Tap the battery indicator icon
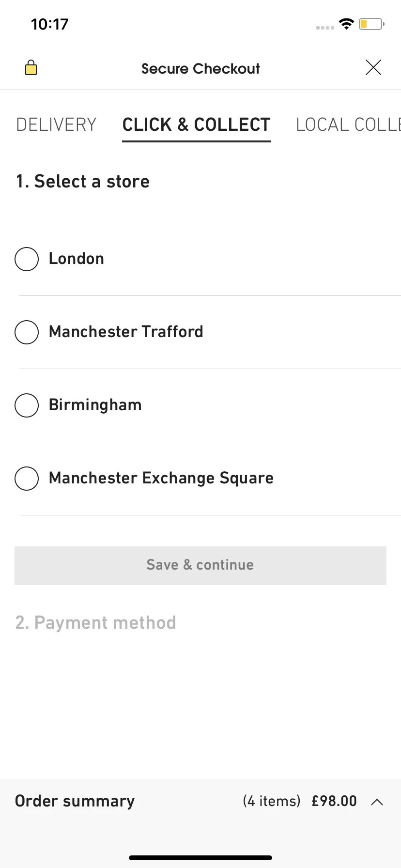 pos(371,24)
